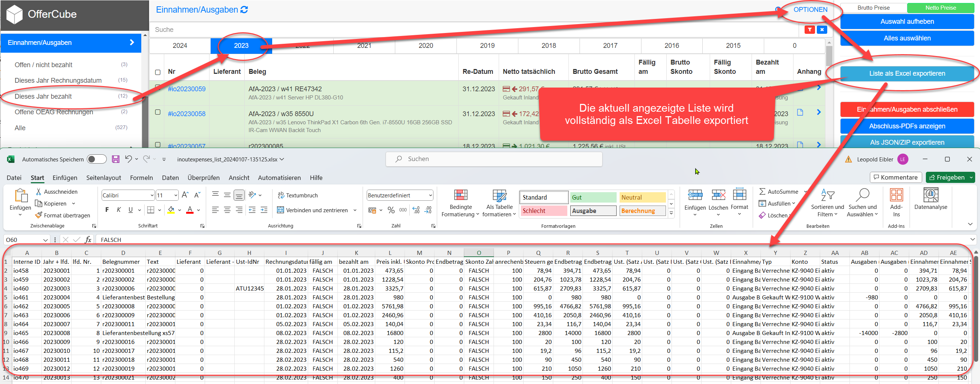Open the OPTIONEN link
The width and height of the screenshot is (980, 384).
click(810, 10)
